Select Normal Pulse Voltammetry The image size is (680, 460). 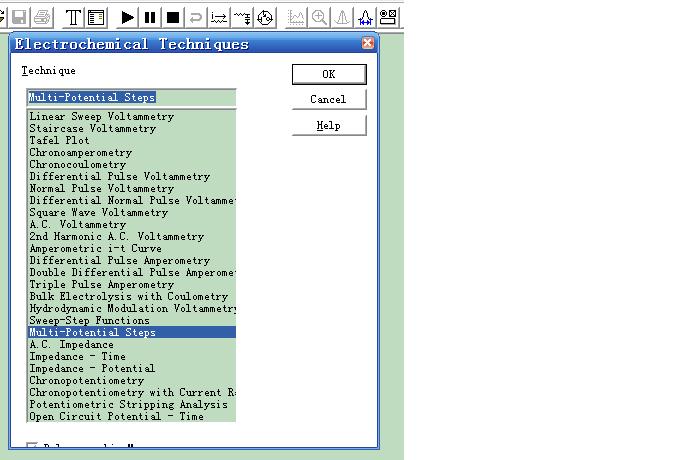point(131,189)
